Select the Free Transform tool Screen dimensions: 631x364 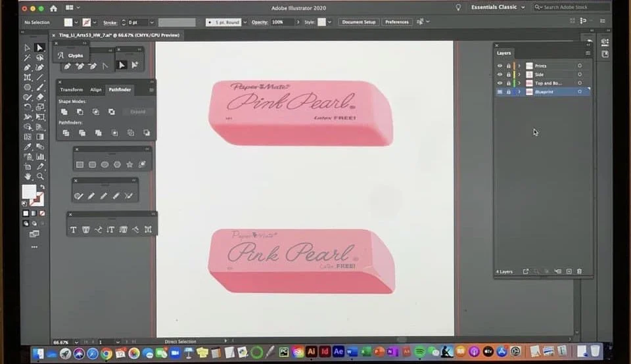40,117
